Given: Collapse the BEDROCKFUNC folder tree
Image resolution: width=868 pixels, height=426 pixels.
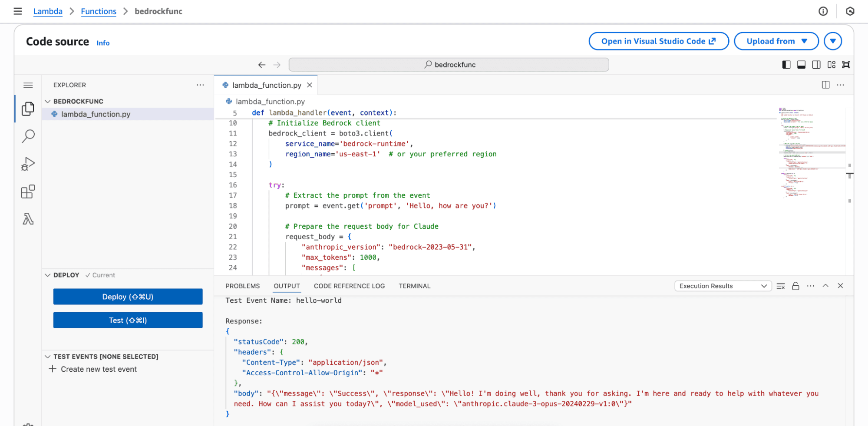Looking at the screenshot, I should (x=48, y=101).
